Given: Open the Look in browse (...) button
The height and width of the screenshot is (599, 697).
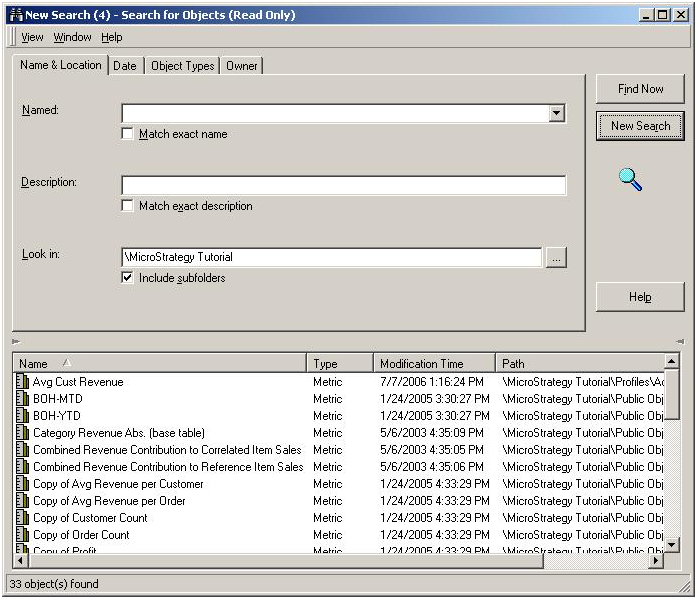Looking at the screenshot, I should (x=556, y=257).
